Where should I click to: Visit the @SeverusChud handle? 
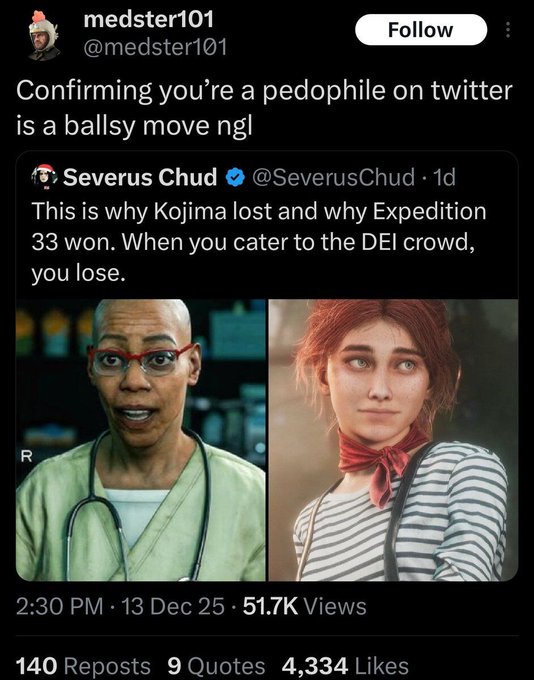point(333,177)
